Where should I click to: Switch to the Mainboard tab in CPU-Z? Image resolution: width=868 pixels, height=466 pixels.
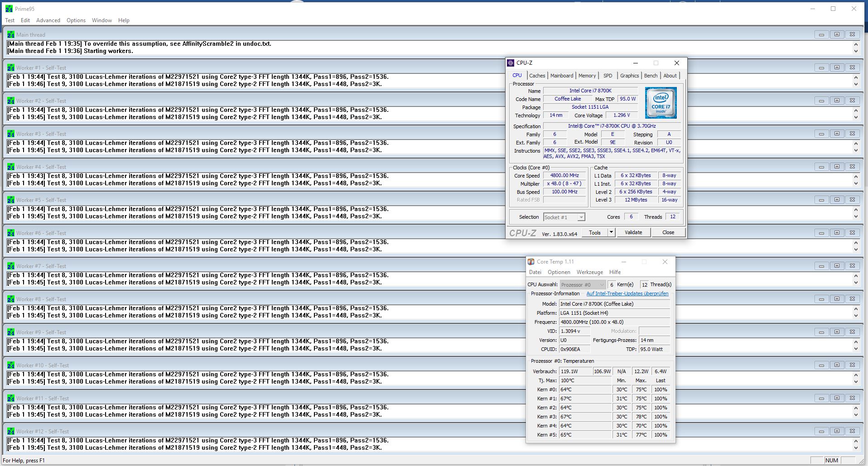[x=562, y=76]
